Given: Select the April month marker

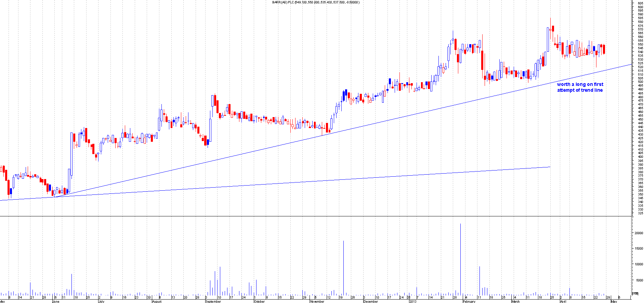Looking at the screenshot, I should coord(563,301).
